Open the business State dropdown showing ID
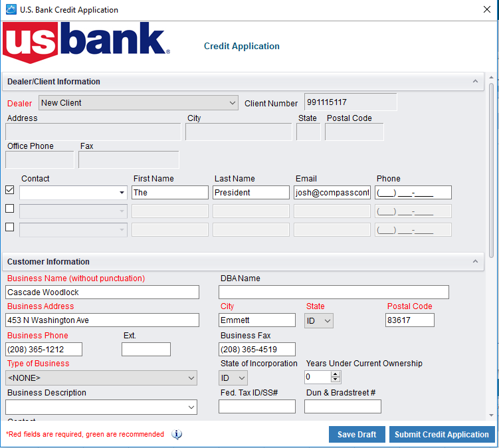The image size is (499, 448). pyautogui.click(x=319, y=320)
